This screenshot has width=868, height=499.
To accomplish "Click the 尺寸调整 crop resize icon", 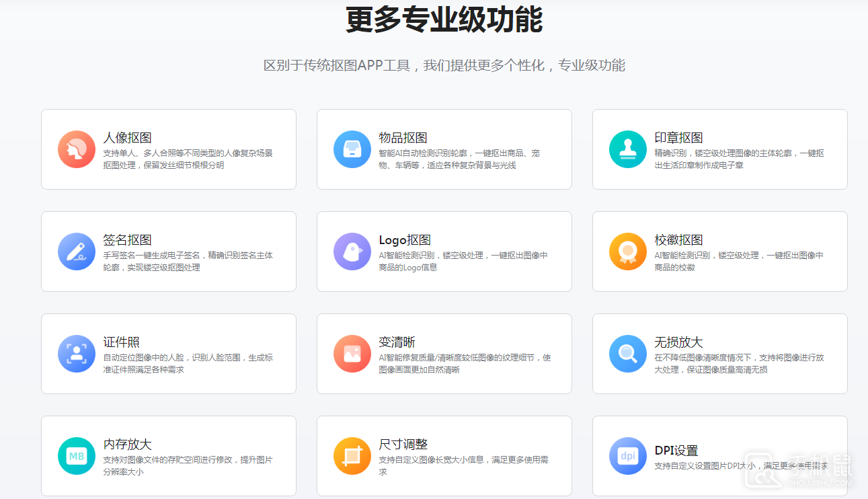I will point(352,456).
